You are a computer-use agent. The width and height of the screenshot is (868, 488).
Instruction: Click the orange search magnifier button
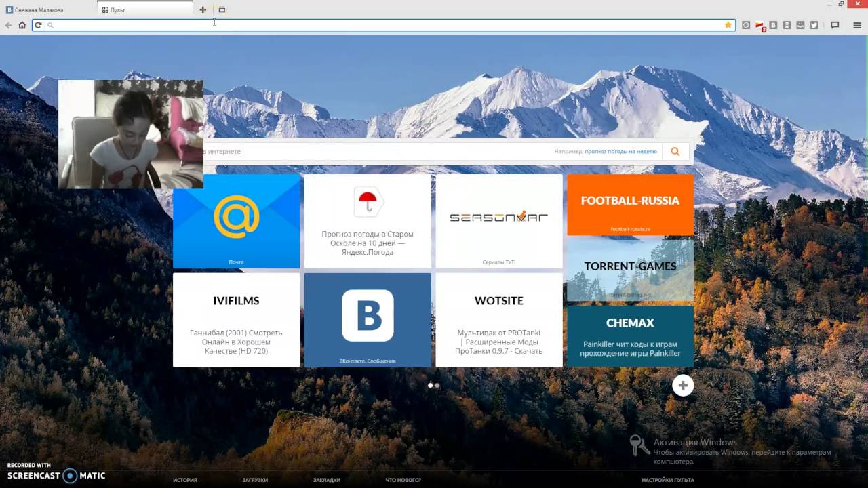[x=675, y=152]
